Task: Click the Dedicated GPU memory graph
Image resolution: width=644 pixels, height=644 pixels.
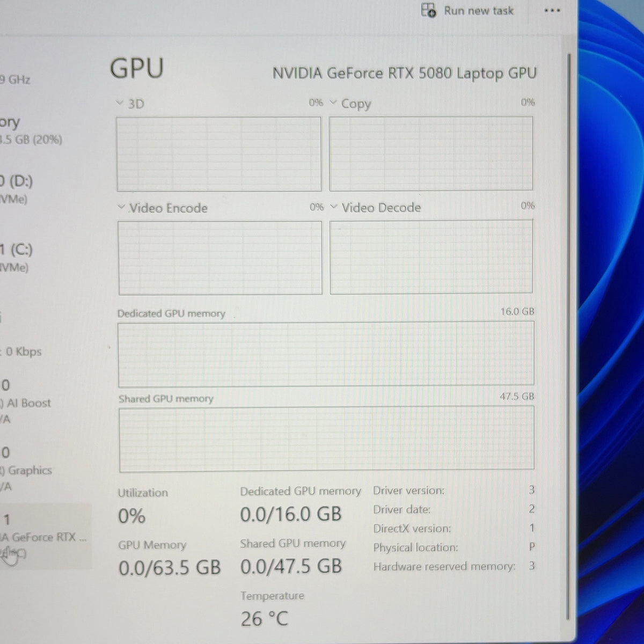Action: point(326,354)
